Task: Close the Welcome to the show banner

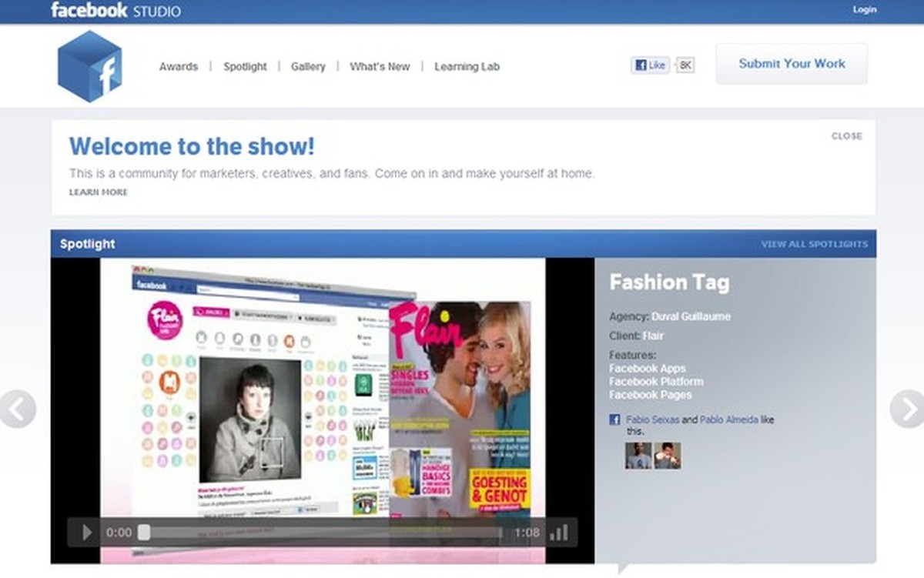Action: [846, 136]
